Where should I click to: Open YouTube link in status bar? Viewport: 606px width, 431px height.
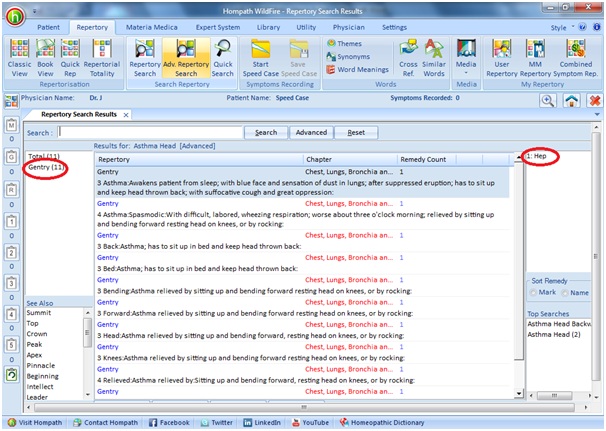pyautogui.click(x=310, y=422)
